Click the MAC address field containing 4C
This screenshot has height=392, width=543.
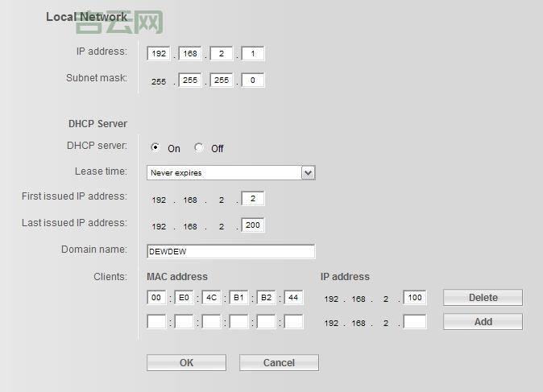211,298
